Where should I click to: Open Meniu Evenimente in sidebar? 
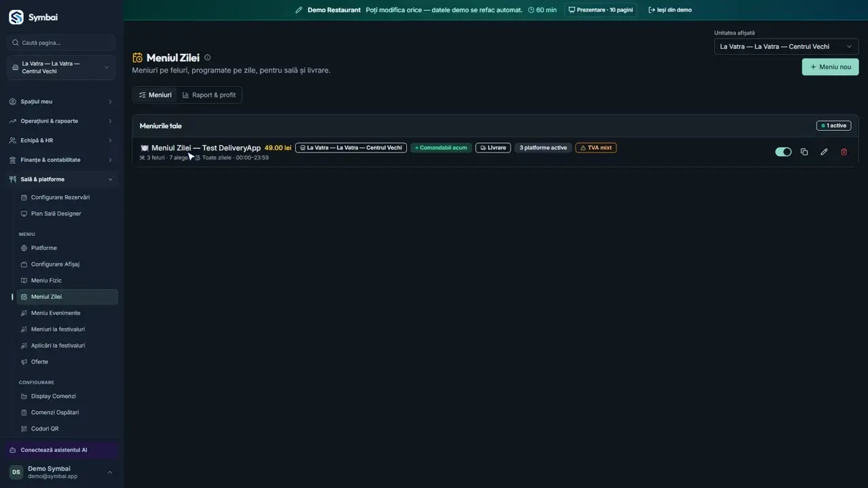[x=67, y=313]
